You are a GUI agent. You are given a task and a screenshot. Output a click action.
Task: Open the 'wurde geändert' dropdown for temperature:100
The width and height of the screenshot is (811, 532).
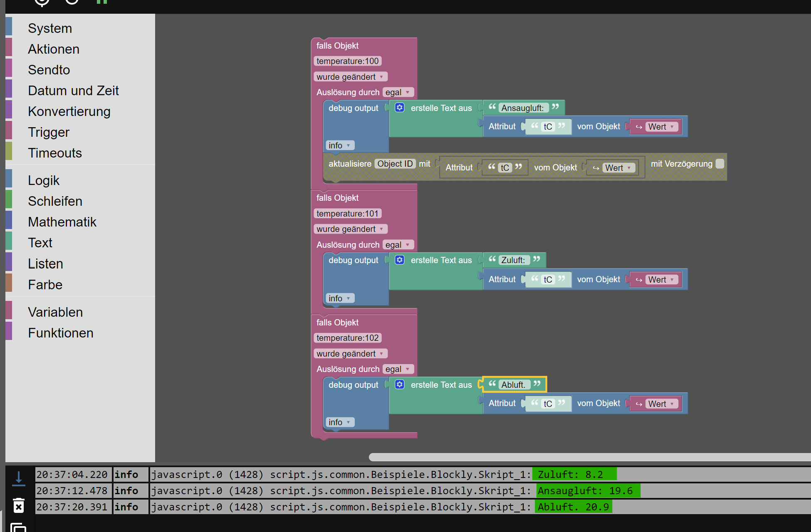click(350, 77)
